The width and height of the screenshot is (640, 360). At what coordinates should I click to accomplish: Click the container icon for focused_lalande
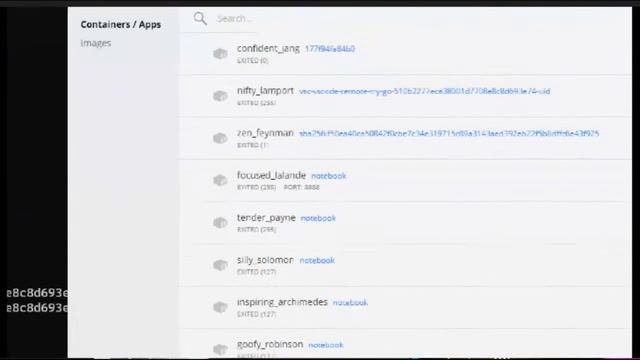pos(220,180)
